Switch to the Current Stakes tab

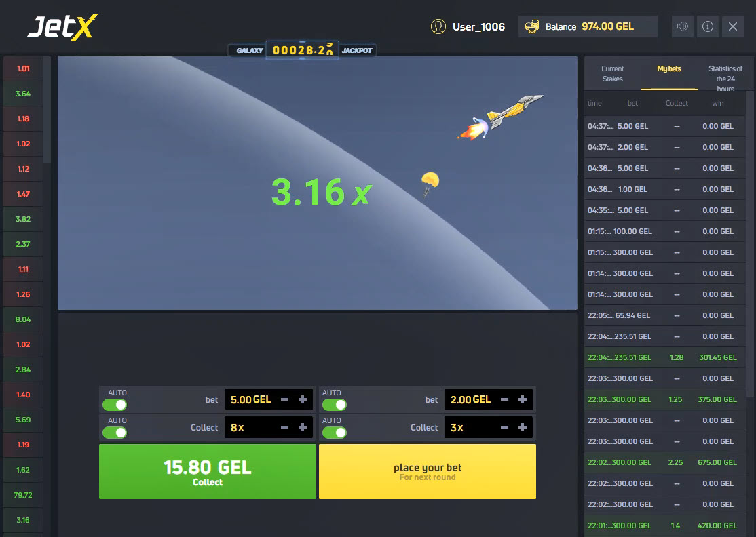click(612, 73)
